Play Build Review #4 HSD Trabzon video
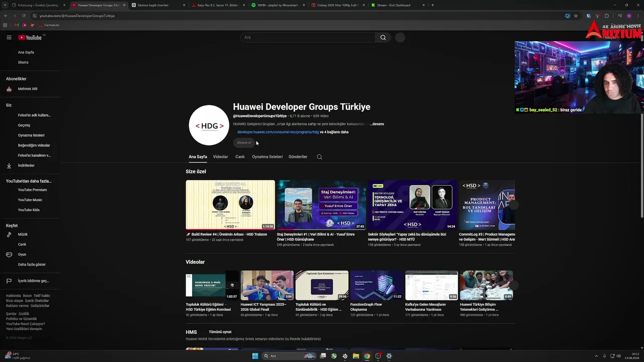This screenshot has width=644, height=362. (230, 205)
